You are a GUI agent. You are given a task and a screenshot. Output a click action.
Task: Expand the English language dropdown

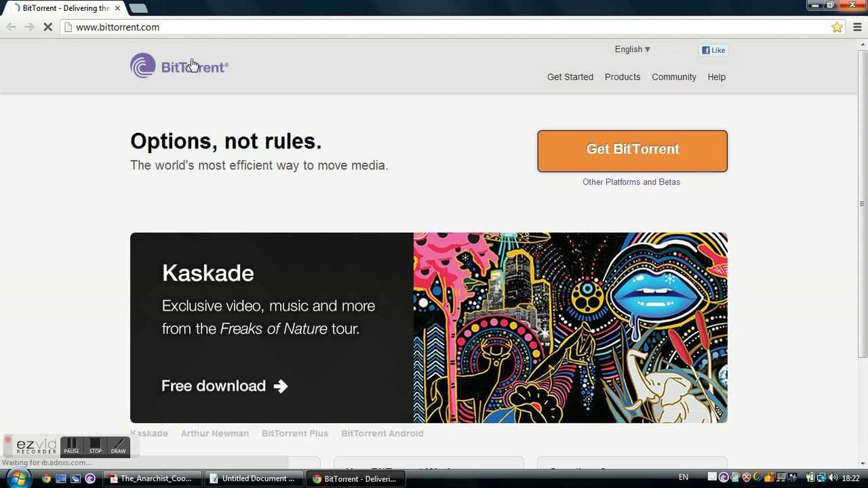coord(632,49)
